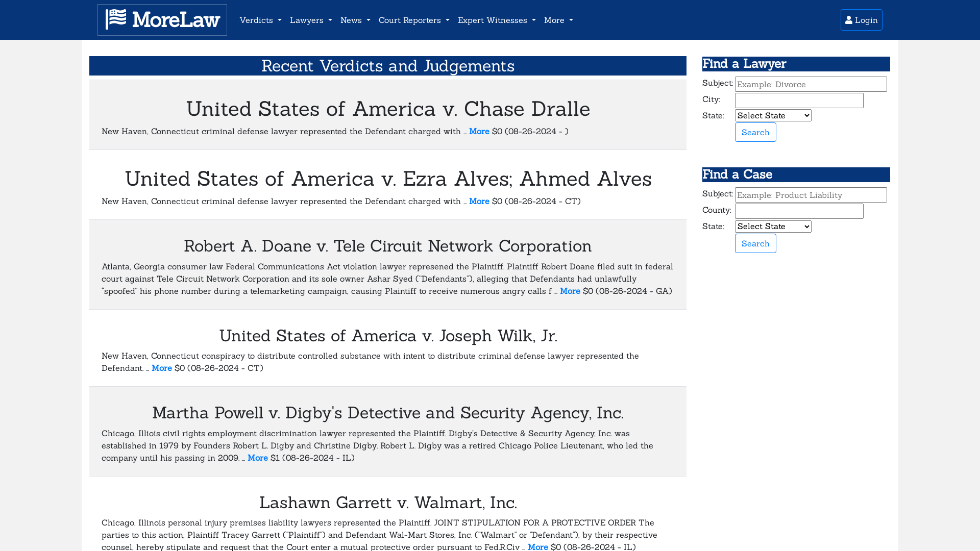This screenshot has width=980, height=551.
Task: Click More link for Lashawn Garrett case
Action: 538,546
